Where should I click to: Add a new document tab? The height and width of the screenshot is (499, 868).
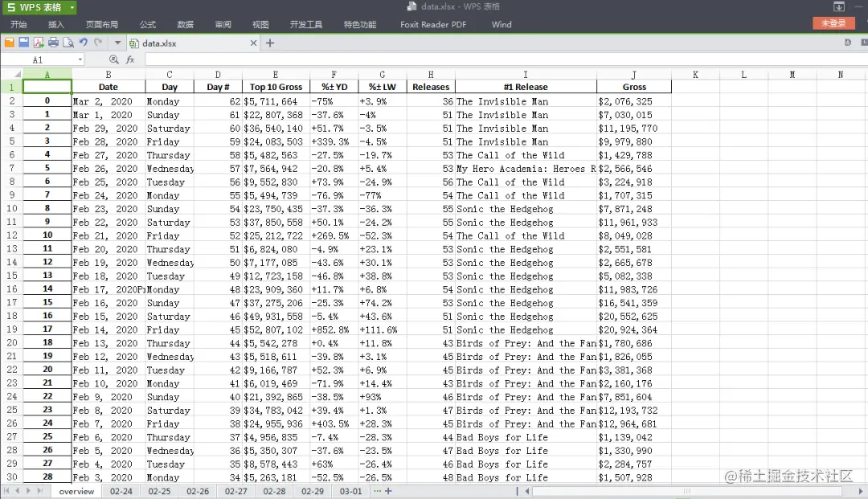(270, 43)
